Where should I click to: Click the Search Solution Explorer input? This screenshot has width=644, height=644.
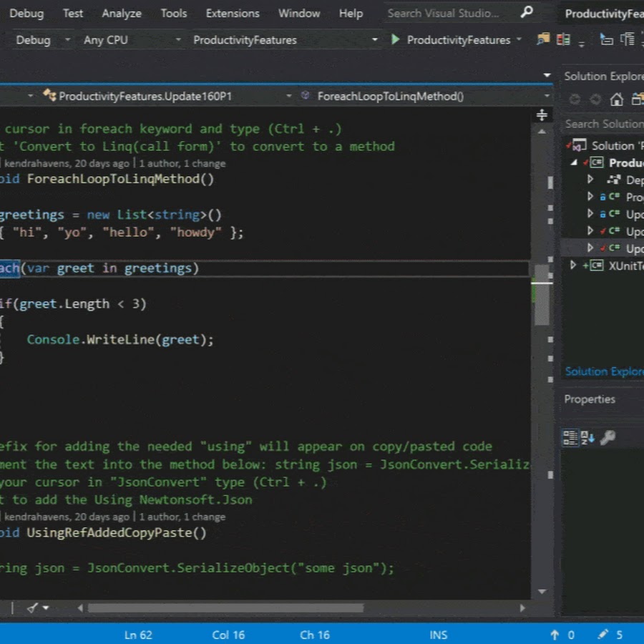pyautogui.click(x=604, y=124)
